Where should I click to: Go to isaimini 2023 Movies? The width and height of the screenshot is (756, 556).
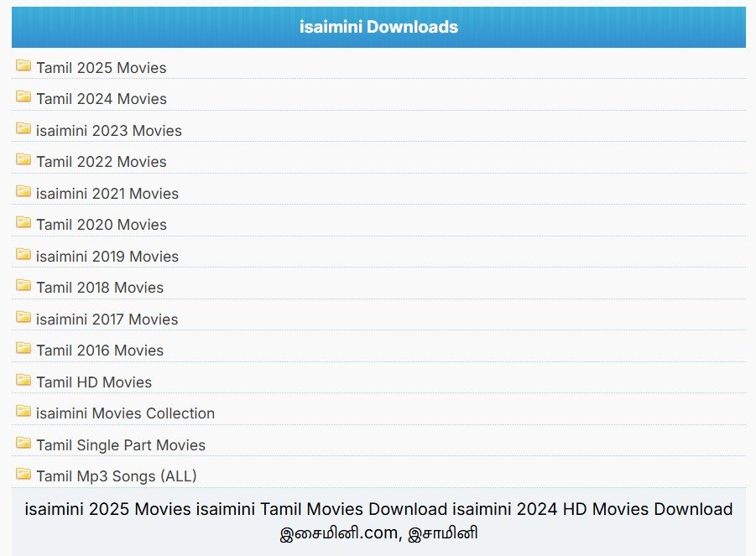pos(109,131)
